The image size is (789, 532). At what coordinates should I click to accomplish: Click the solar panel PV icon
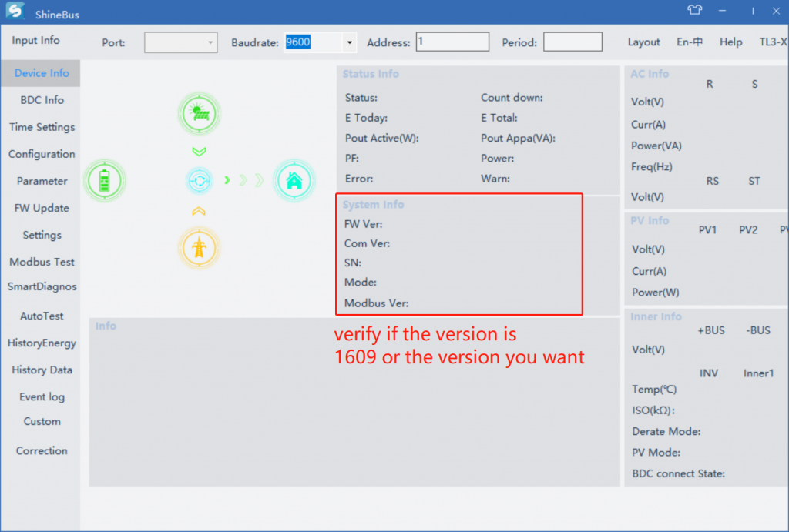tap(200, 114)
